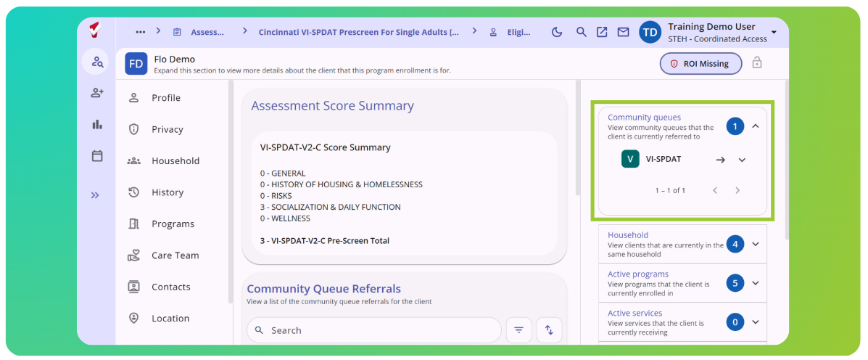Screen dimensions: 868x360
Task: Expand the Household panel
Action: pos(756,245)
